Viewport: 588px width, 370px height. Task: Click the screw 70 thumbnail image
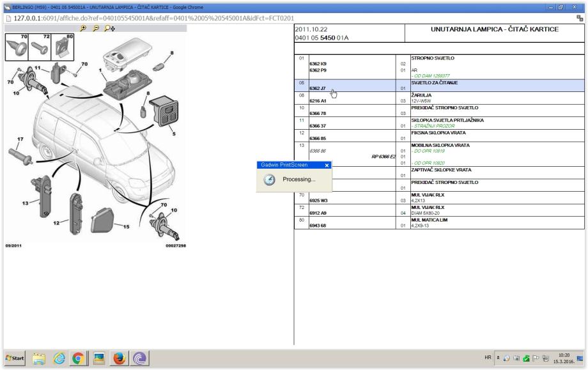[x=17, y=47]
